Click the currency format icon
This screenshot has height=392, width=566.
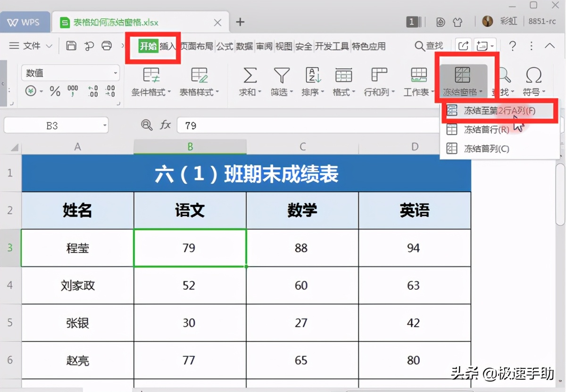coord(31,91)
